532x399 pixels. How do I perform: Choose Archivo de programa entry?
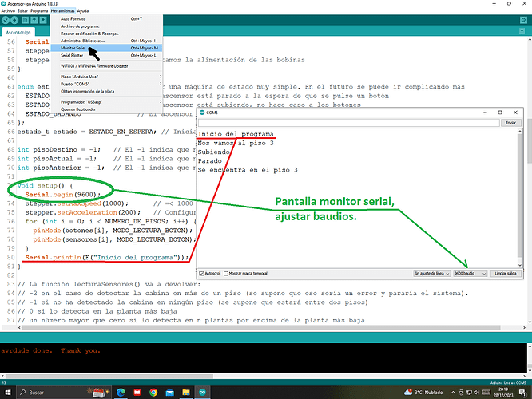pos(106,26)
